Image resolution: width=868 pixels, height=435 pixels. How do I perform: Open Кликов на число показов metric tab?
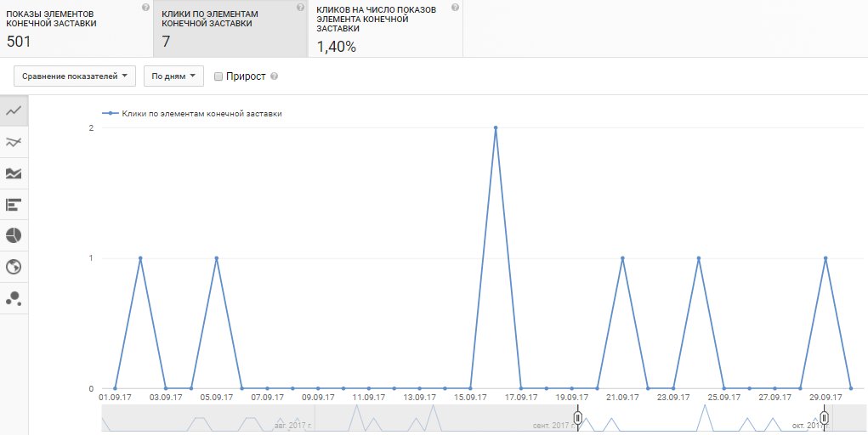pos(385,28)
